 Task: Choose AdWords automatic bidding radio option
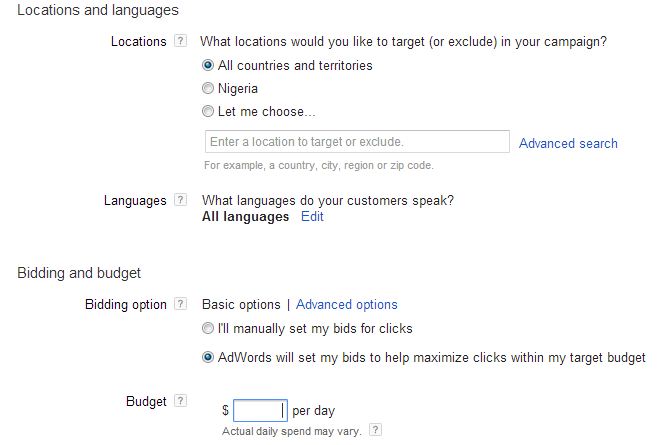(208, 357)
